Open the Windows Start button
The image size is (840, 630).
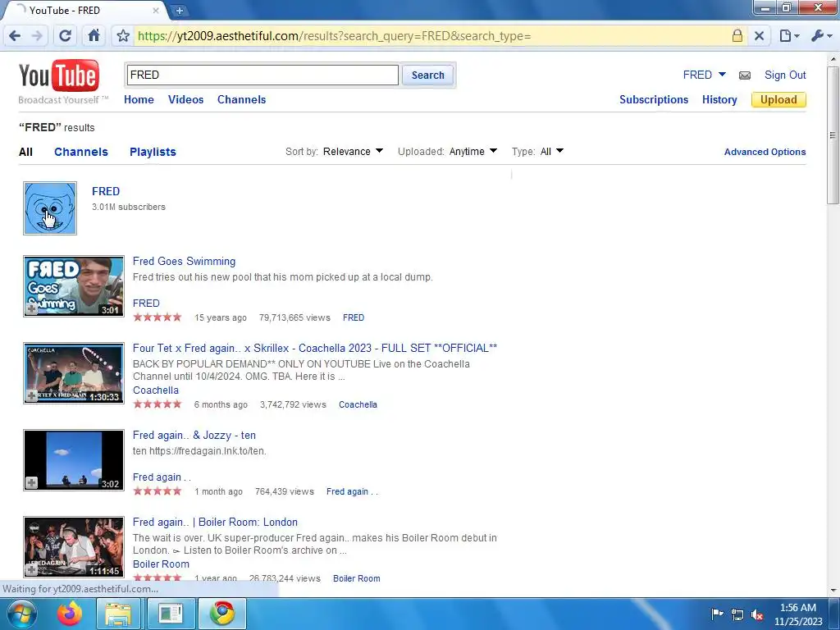click(x=21, y=614)
